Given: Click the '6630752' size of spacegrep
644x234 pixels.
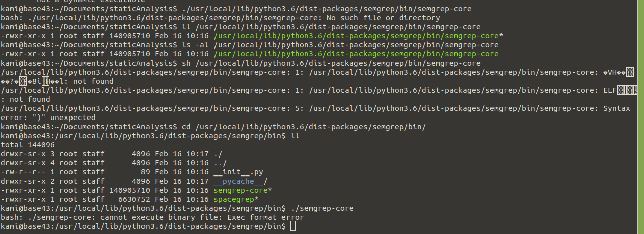Looking at the screenshot, I should tap(134, 199).
